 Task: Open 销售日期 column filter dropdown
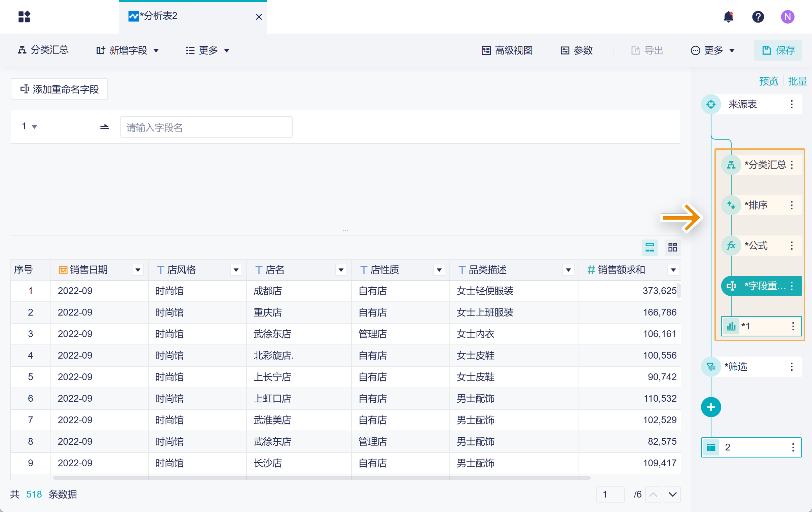138,270
